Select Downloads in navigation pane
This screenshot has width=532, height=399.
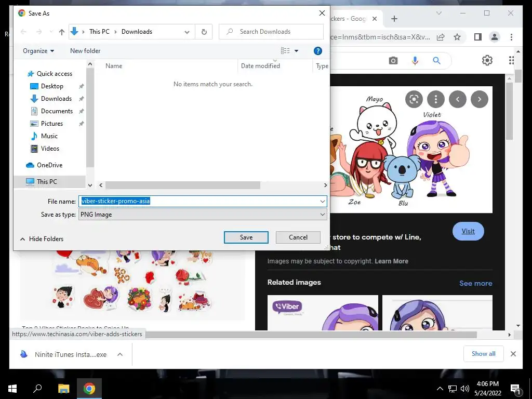point(56,99)
